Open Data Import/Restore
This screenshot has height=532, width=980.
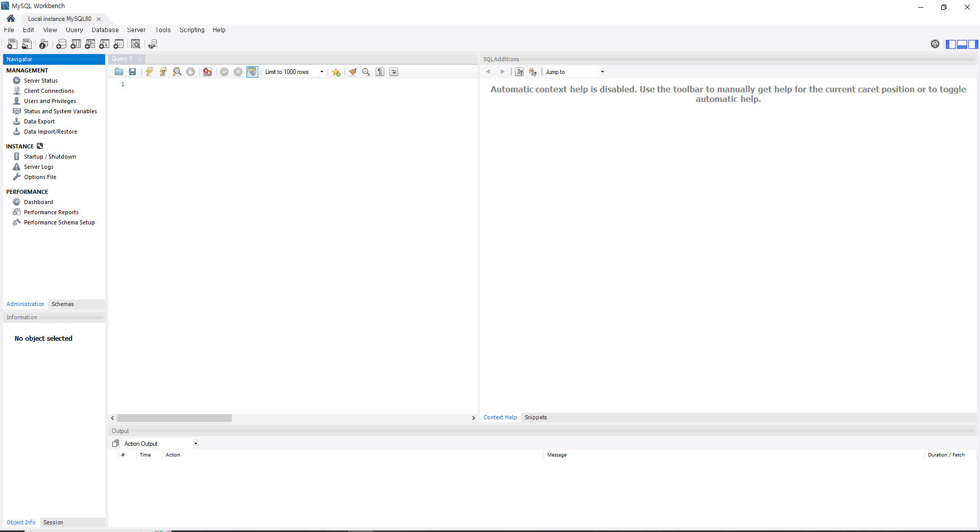click(x=51, y=132)
